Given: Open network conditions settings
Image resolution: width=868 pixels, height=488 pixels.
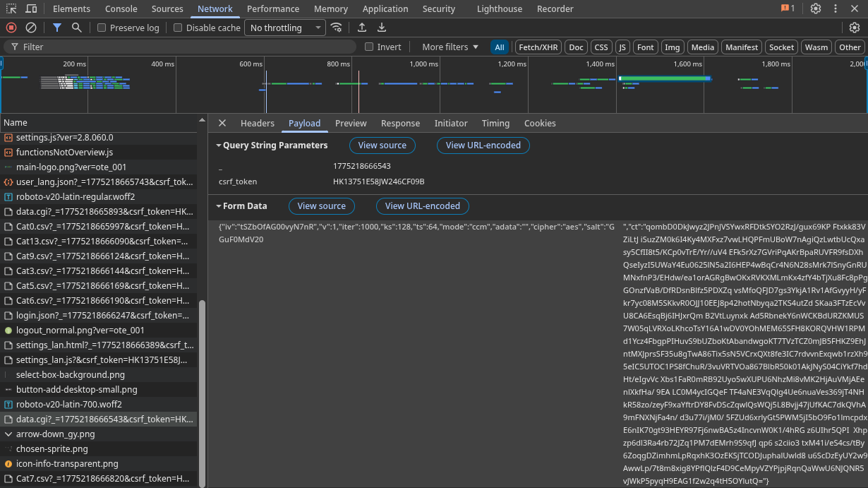Looking at the screenshot, I should point(337,28).
